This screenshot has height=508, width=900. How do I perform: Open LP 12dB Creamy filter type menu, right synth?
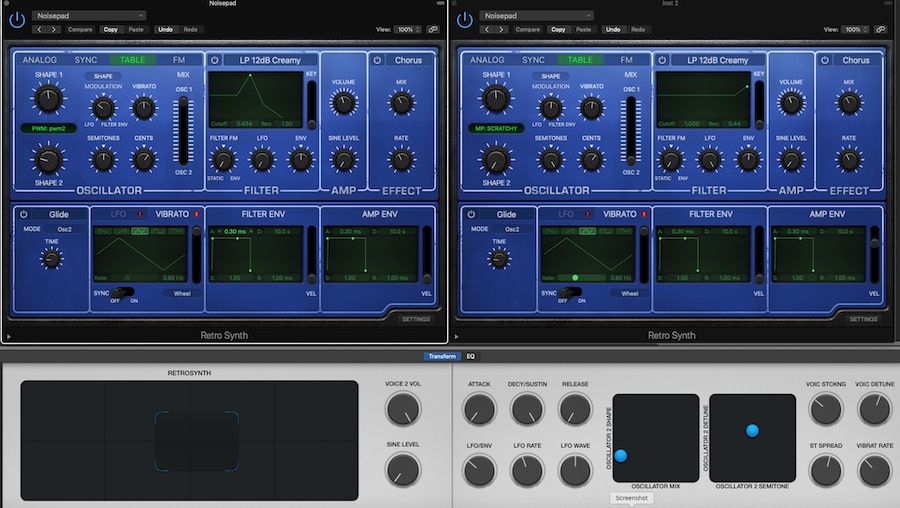point(718,60)
